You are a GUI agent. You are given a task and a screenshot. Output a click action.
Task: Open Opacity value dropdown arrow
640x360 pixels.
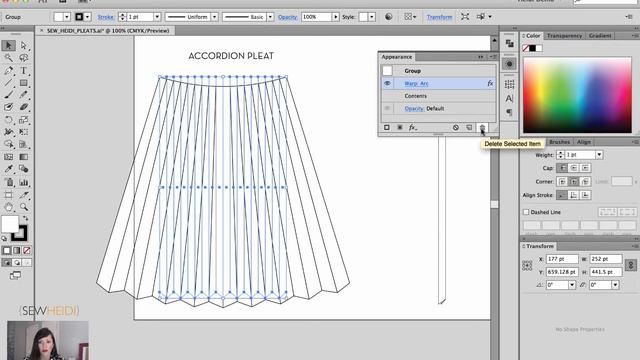336,17
